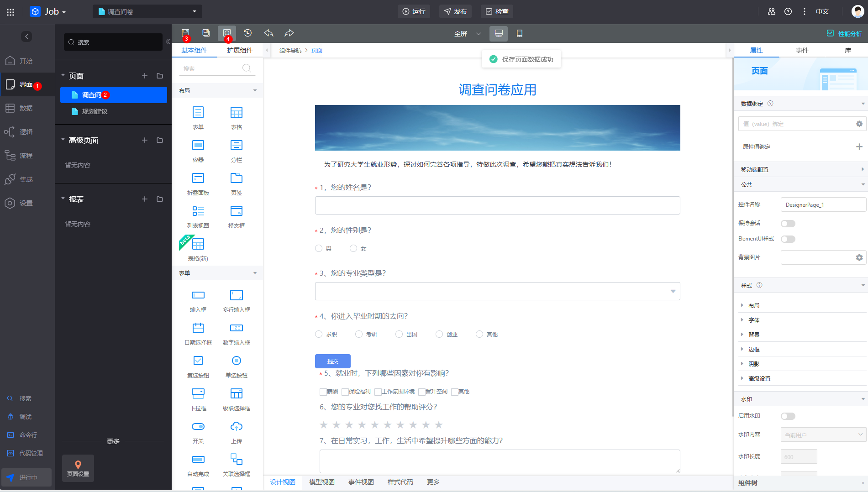
Task: Click the 提交 form button
Action: pyautogui.click(x=333, y=361)
